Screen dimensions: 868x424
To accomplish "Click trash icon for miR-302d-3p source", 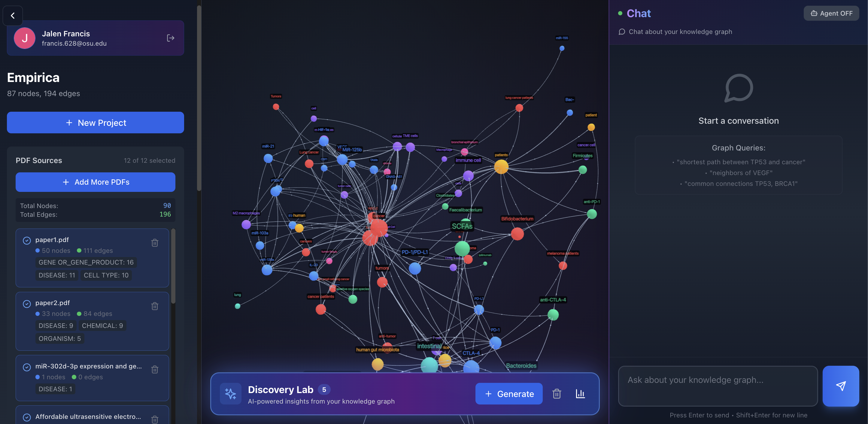I will pos(155,369).
